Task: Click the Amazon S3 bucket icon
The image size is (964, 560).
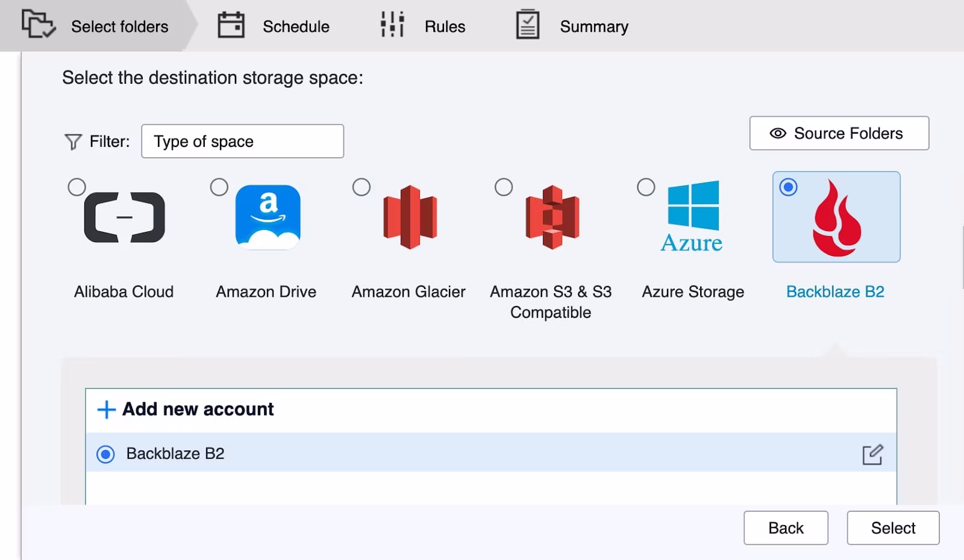Action: coord(552,217)
